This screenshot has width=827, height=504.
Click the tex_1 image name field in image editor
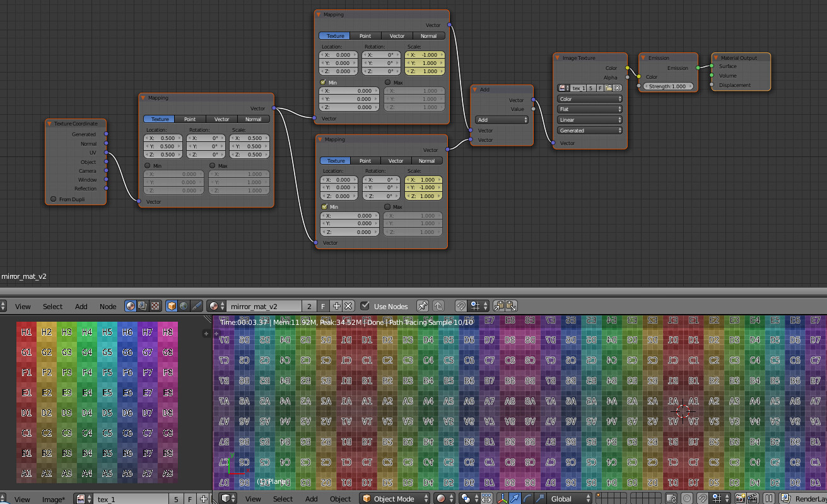(131, 499)
